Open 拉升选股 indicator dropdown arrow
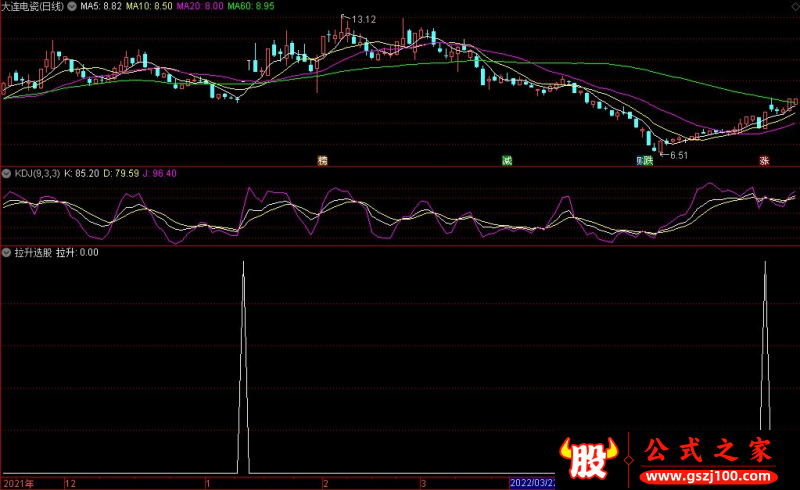This screenshot has height=490, width=800. (6, 252)
